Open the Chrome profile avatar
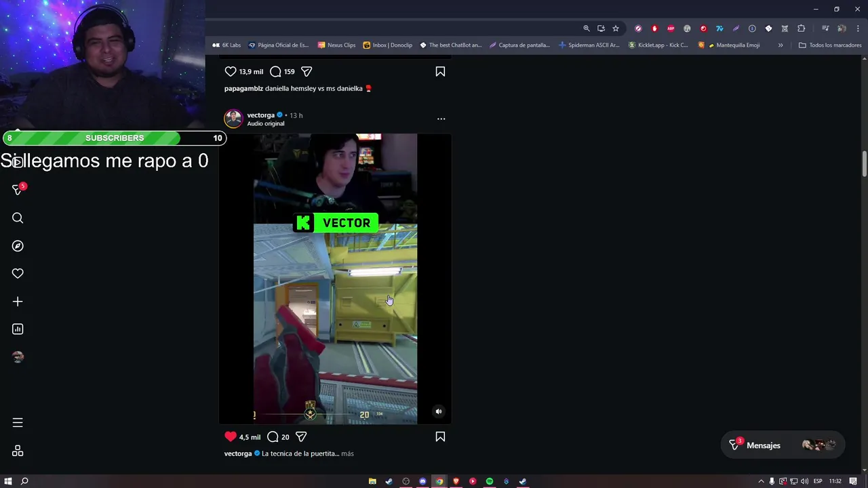This screenshot has width=868, height=488. (x=842, y=28)
